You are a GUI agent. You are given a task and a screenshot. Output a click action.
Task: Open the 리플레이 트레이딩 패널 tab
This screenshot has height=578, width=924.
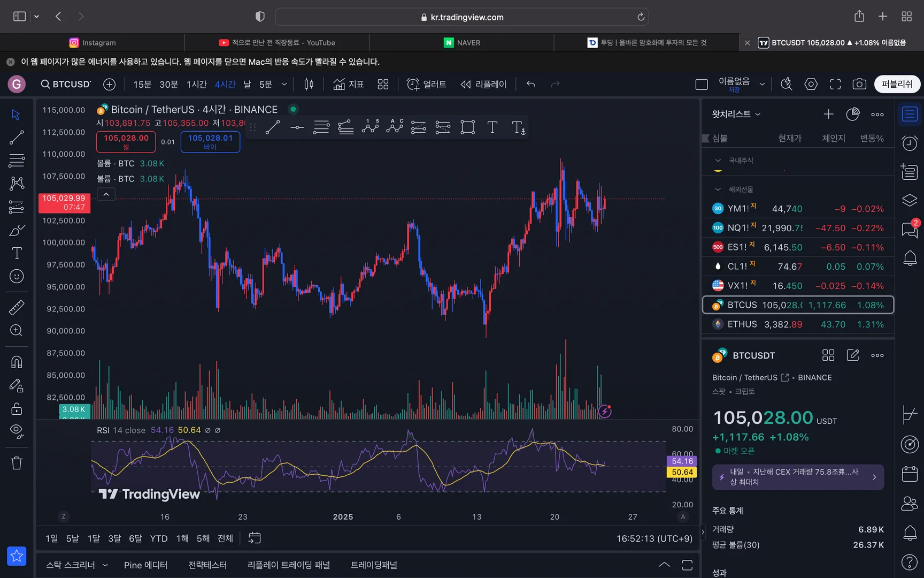click(289, 565)
